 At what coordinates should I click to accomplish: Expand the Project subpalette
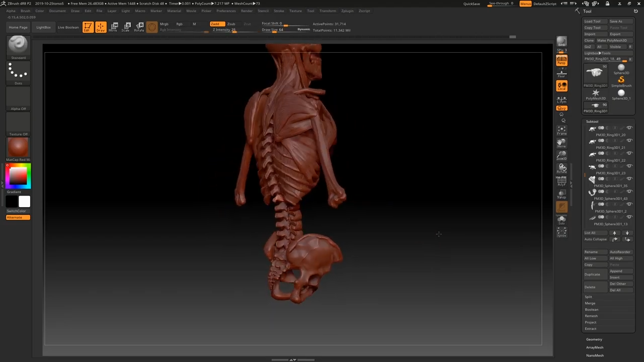590,322
